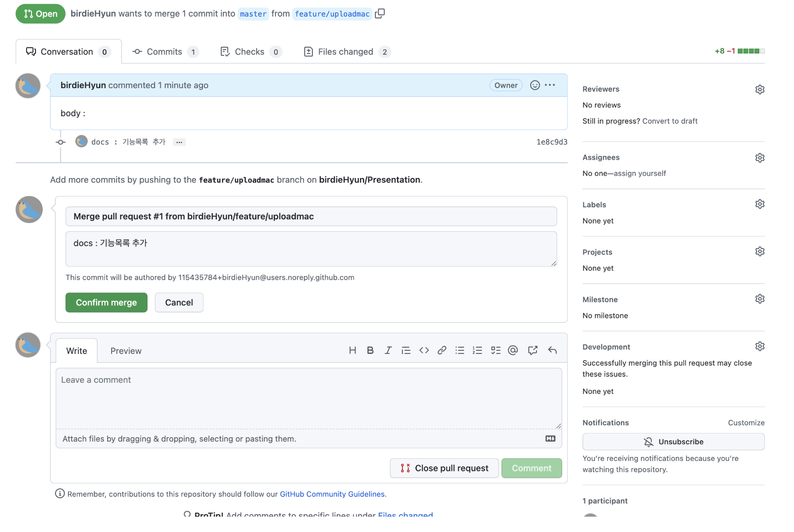Add a hyperlink with the link icon
The width and height of the screenshot is (794, 532).
tap(442, 350)
